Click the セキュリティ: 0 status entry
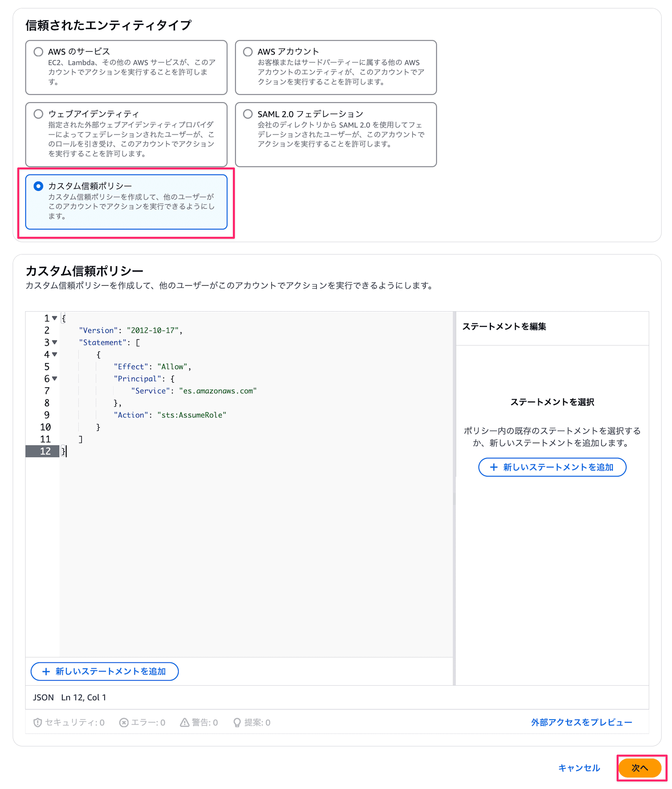This screenshot has height=789, width=672. pos(69,722)
